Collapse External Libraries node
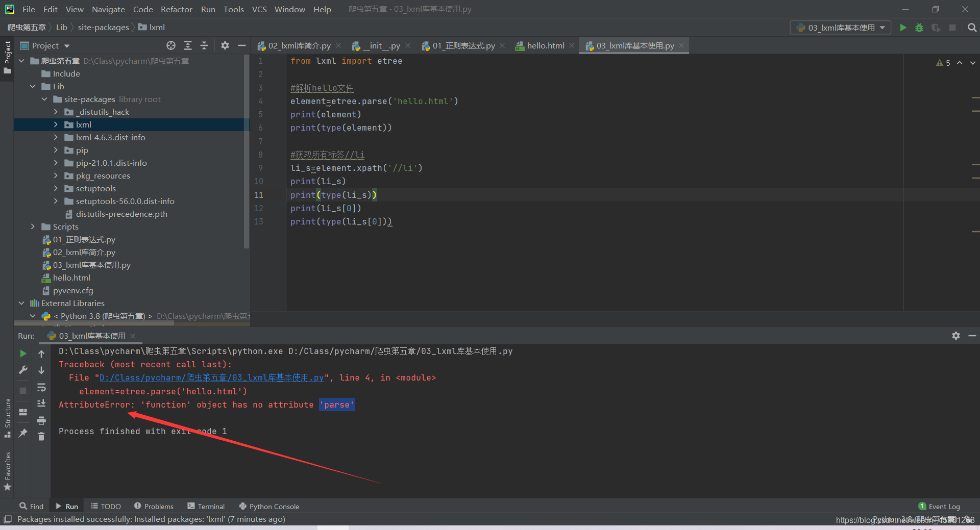This screenshot has height=530, width=980. (x=21, y=303)
